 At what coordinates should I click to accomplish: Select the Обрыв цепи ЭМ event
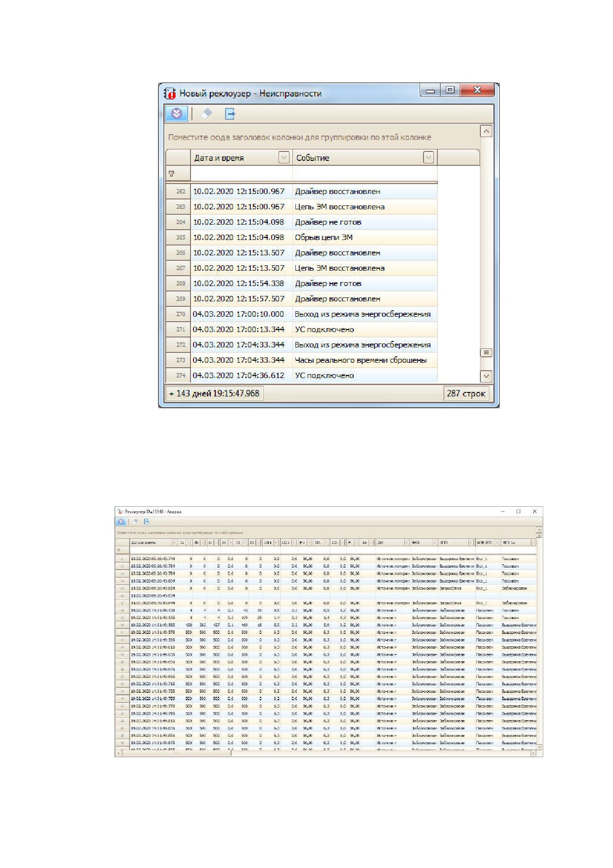[324, 238]
